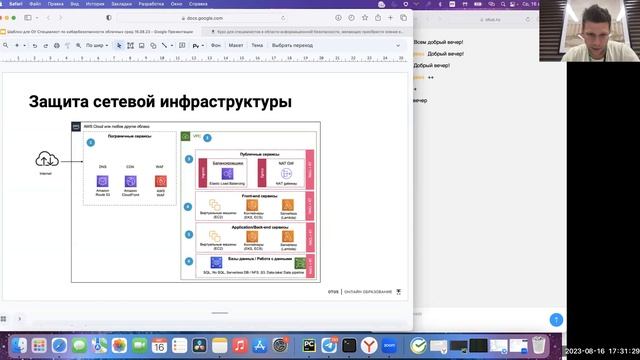Select the line tool
The width and height of the screenshot is (640, 360).
(x=164, y=46)
